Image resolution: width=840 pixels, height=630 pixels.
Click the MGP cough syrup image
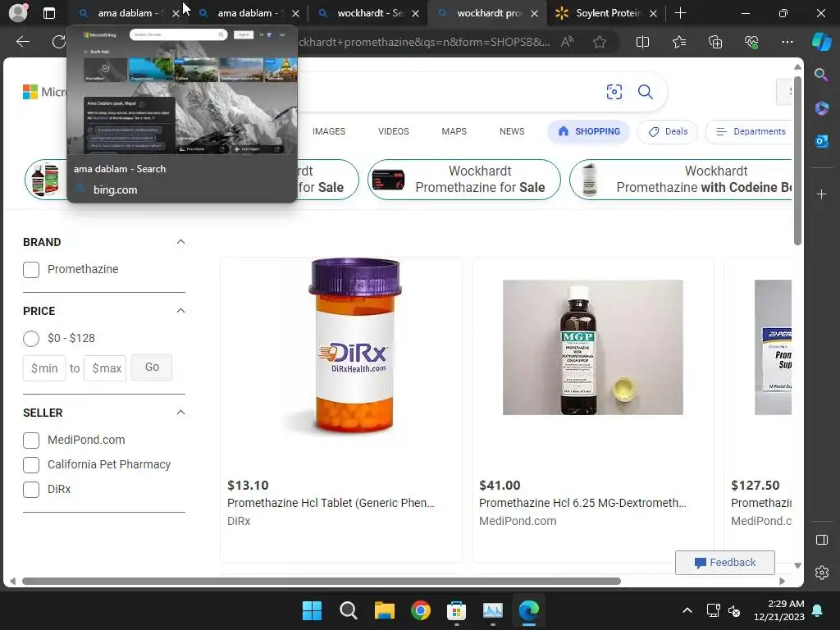pyautogui.click(x=592, y=347)
